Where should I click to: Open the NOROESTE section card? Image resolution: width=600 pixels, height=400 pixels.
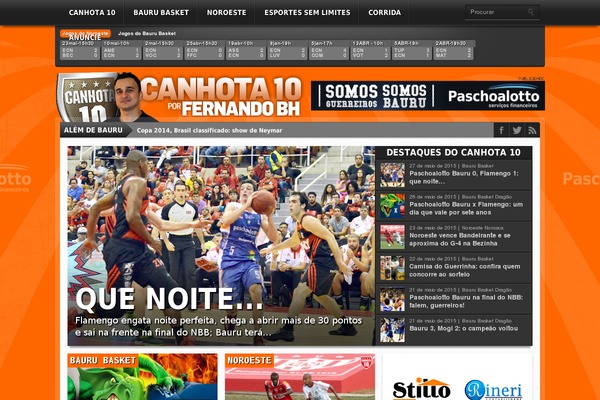(300, 377)
